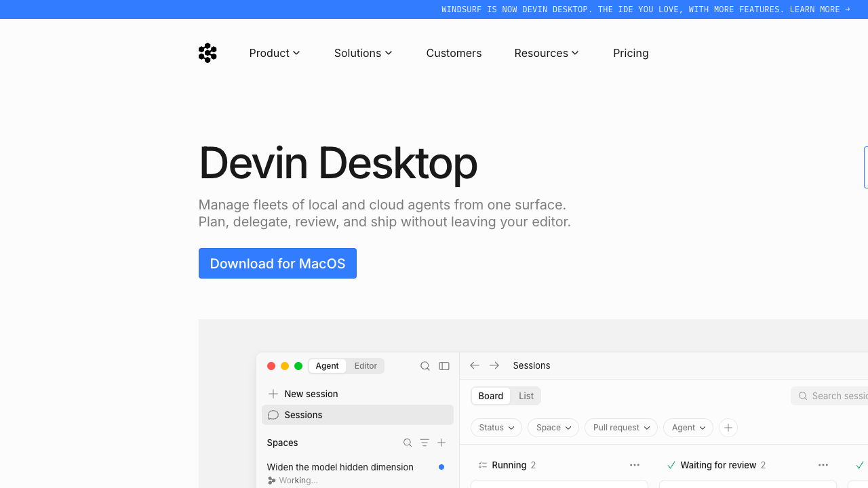The image size is (868, 488).
Task: Click the Learn More banner link
Action: coord(820,9)
